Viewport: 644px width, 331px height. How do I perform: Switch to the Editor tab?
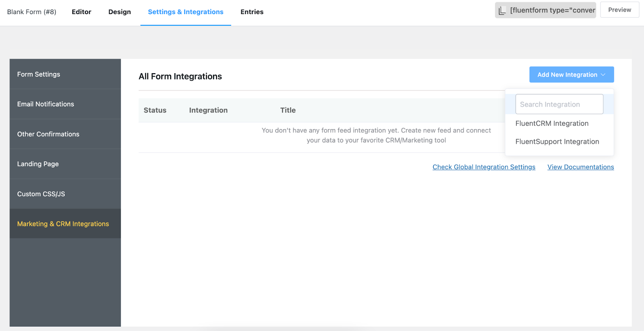click(81, 12)
